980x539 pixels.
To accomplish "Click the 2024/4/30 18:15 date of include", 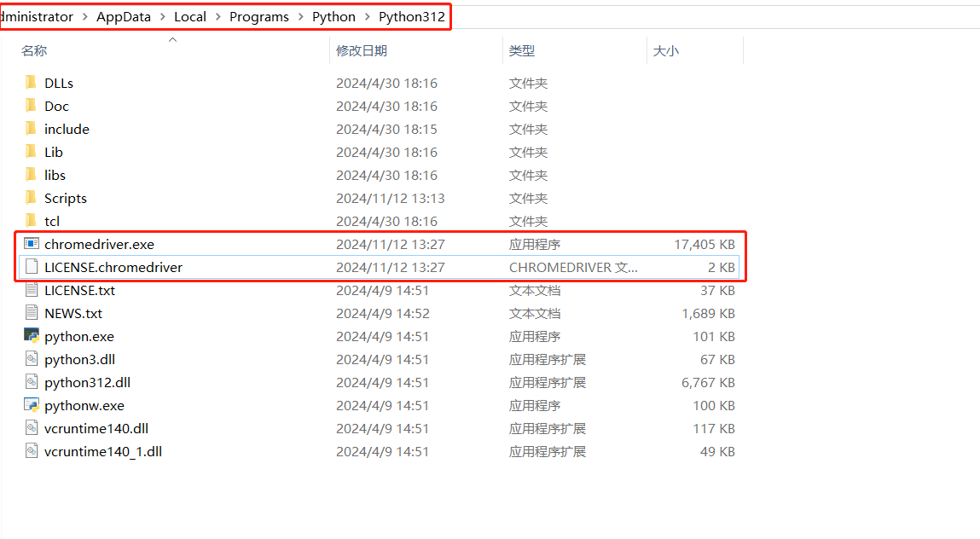I will (x=387, y=130).
